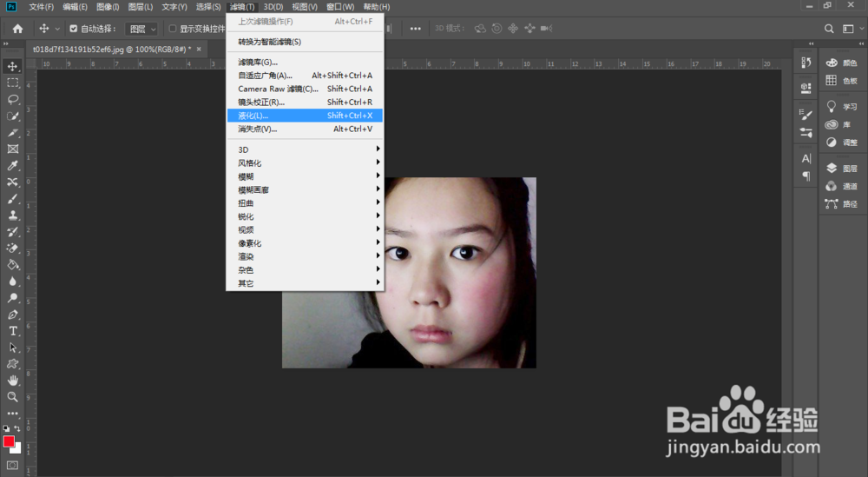
Task: Expand the 渲染 filter submenu
Action: 305,256
